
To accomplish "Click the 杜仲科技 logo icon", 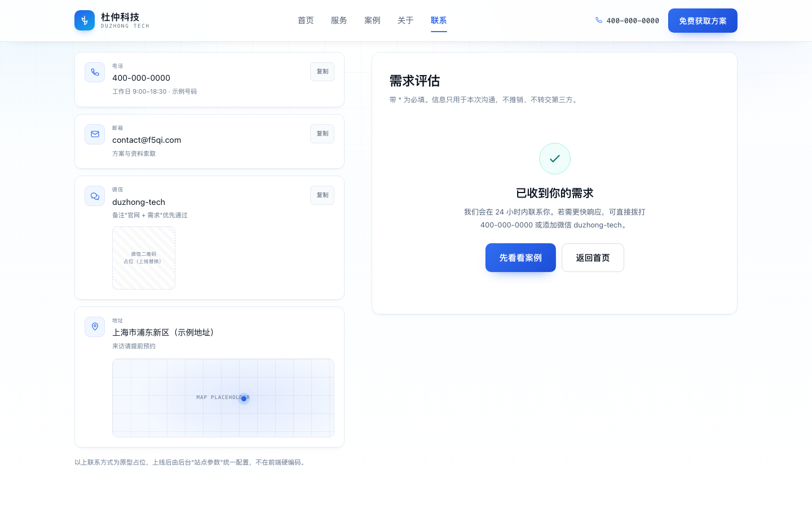I will point(85,20).
